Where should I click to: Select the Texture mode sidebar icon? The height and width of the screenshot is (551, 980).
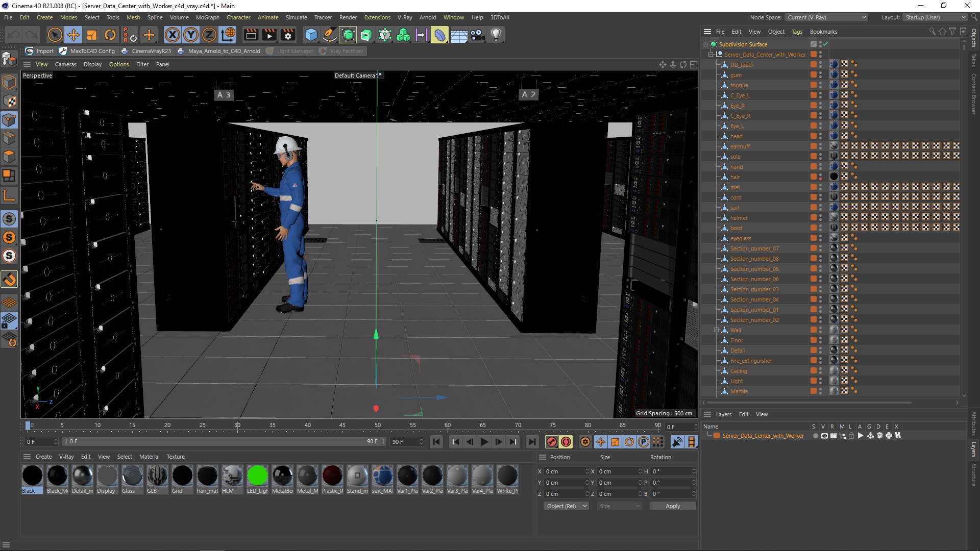coord(9,101)
